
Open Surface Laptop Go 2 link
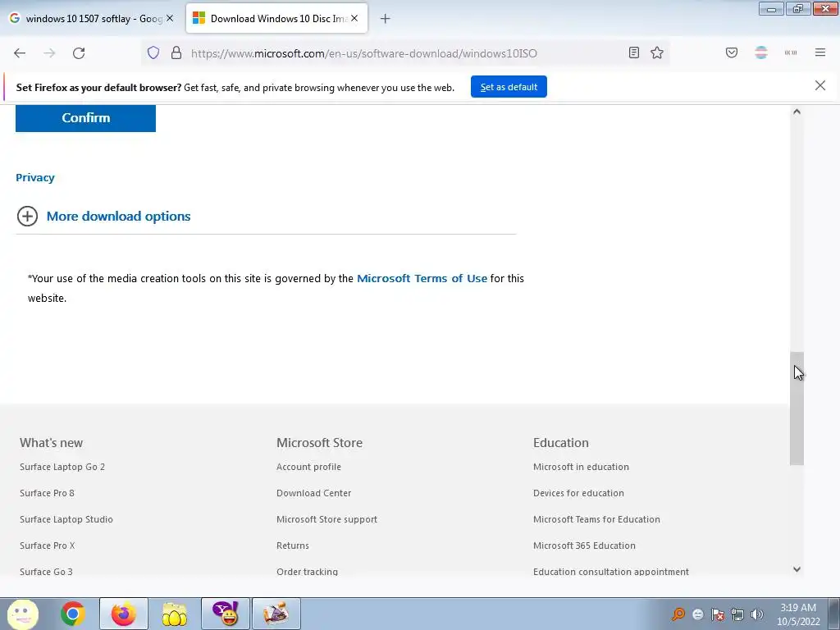(x=62, y=467)
